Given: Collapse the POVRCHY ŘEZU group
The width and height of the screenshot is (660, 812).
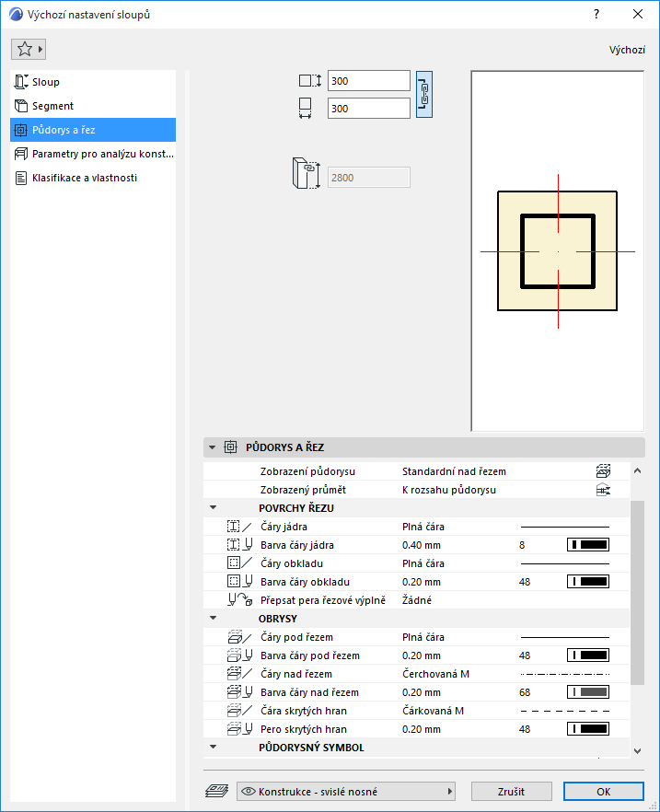Looking at the screenshot, I should [x=214, y=507].
